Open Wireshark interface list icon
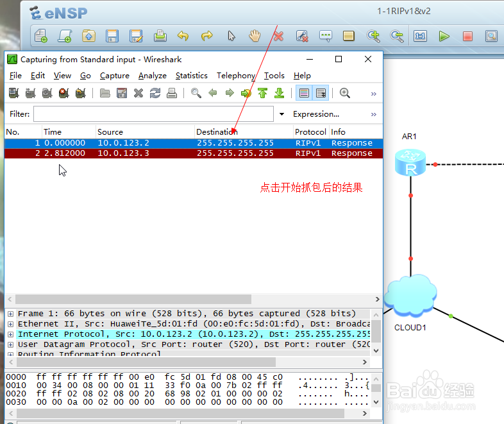This screenshot has height=424, width=504. pos(14,93)
